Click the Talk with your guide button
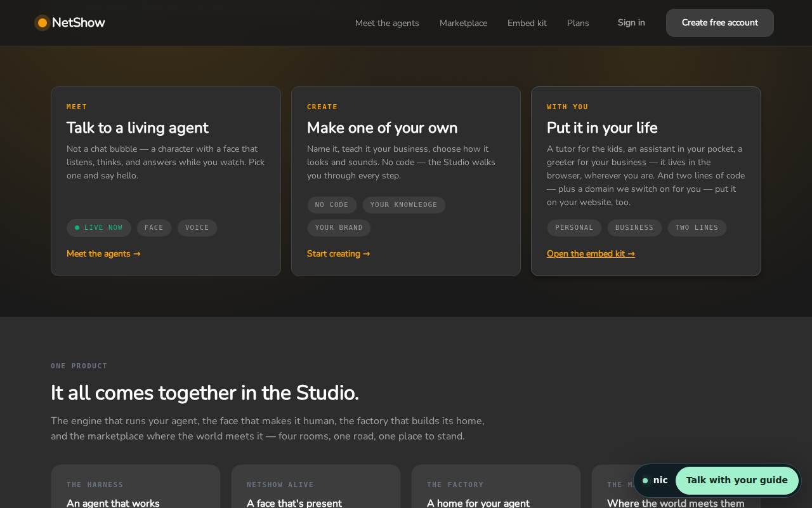Screen dimensions: 812x508 pos(737,480)
